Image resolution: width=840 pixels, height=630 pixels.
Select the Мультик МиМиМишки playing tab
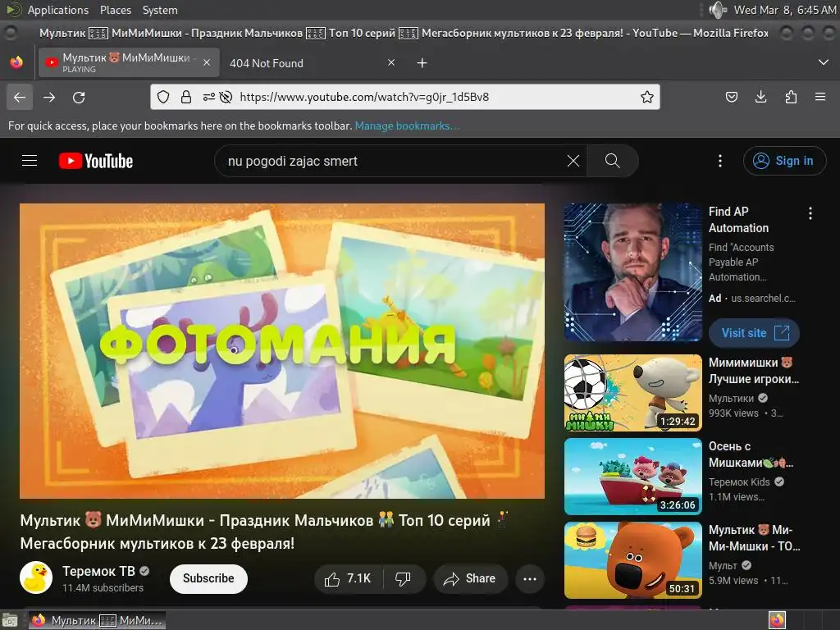129,62
